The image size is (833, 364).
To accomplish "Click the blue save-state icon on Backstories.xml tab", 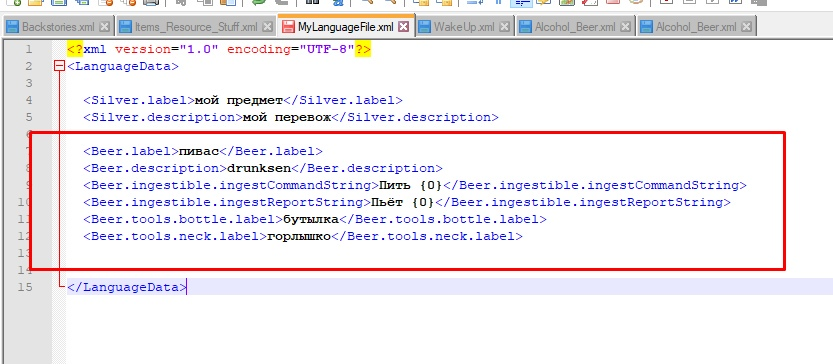I will 13,26.
